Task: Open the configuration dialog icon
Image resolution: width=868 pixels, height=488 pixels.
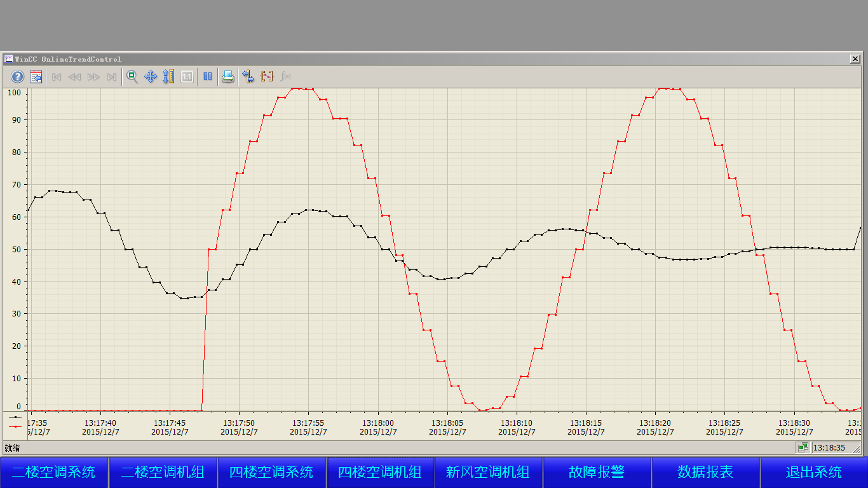Action: pos(36,77)
